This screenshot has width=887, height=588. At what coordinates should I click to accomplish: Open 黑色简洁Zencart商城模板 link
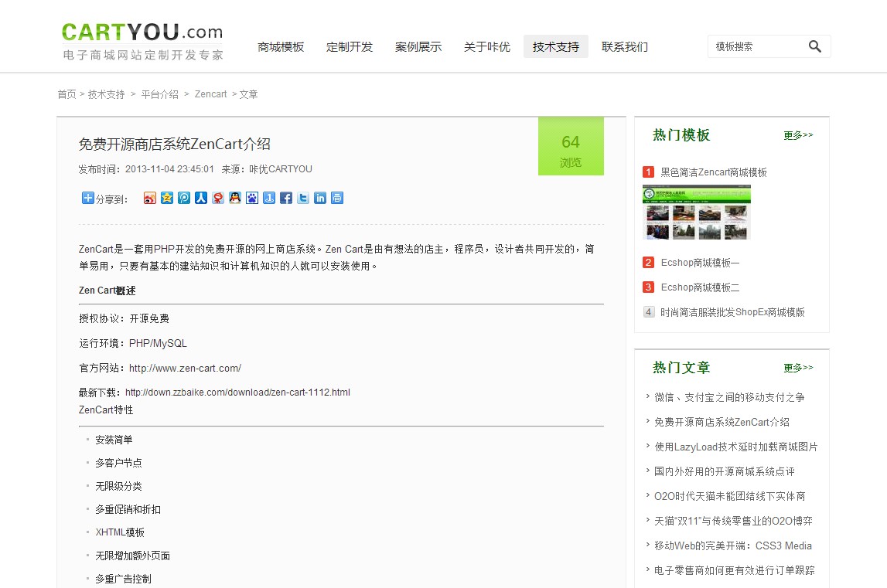[714, 172]
